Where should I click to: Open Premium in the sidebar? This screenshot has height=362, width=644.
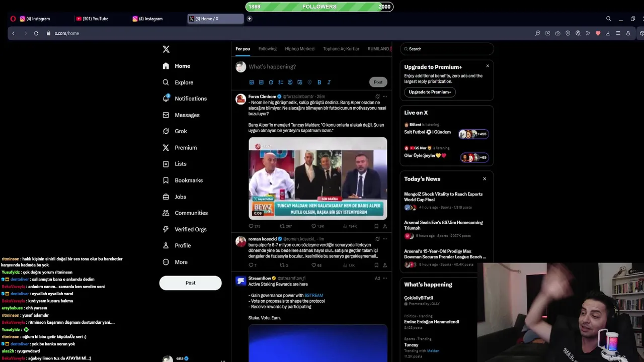coord(180,148)
